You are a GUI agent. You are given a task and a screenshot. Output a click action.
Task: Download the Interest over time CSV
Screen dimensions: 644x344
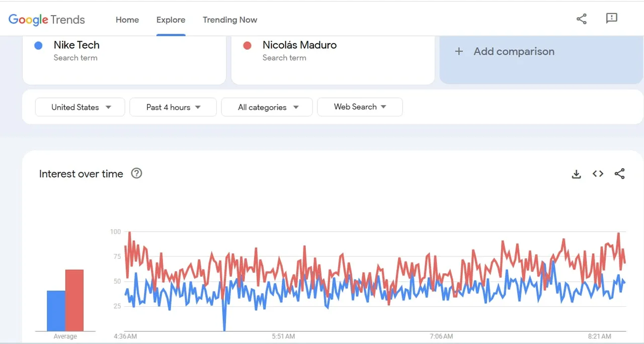pos(577,174)
